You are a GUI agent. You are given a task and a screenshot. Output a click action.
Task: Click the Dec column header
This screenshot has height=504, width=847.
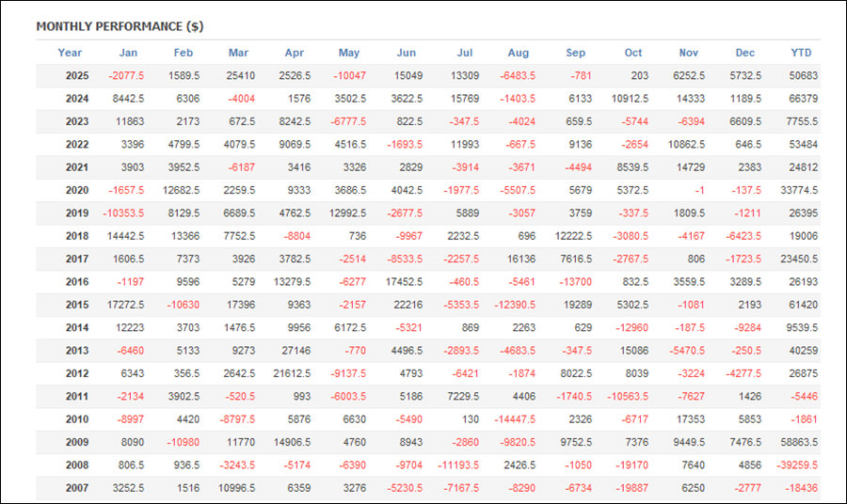745,53
